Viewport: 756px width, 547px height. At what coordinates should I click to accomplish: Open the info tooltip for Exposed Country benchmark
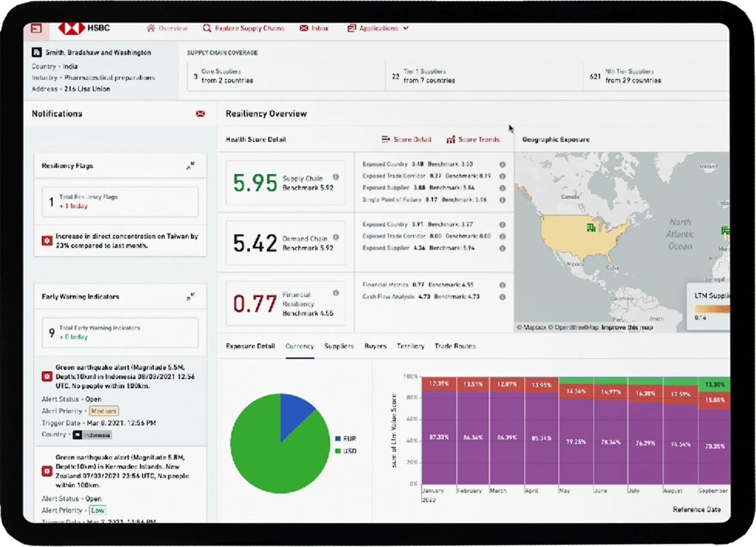click(x=502, y=164)
